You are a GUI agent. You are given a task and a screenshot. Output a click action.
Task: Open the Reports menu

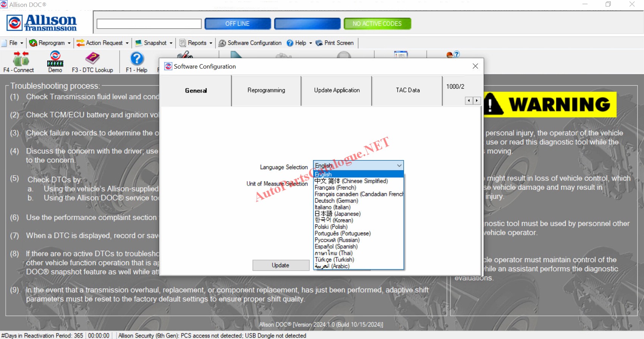pyautogui.click(x=196, y=43)
